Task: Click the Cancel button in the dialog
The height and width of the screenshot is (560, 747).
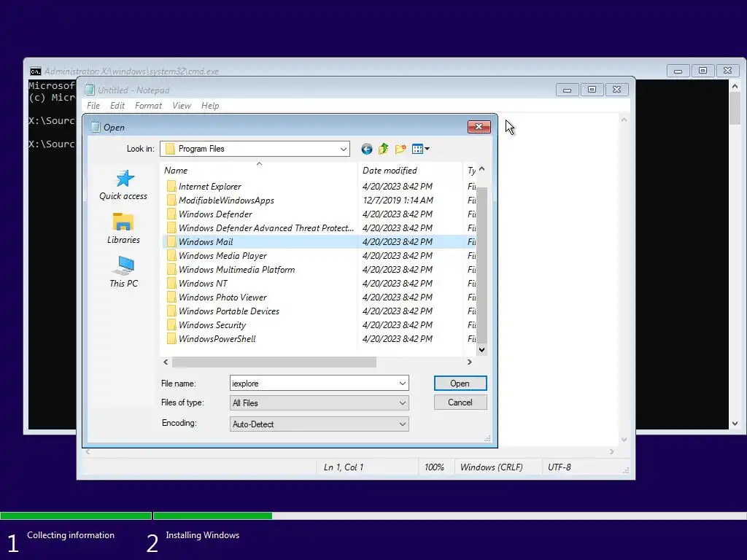Action: [460, 402]
